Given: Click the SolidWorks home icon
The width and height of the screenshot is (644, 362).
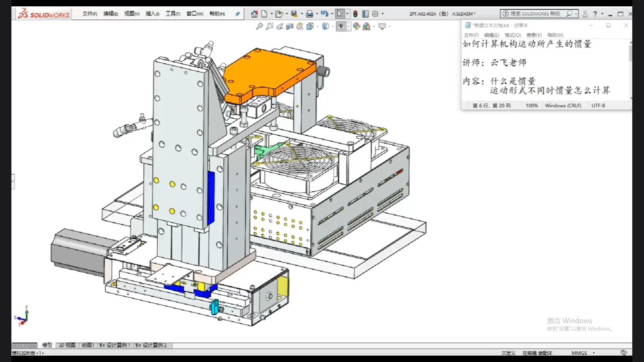Looking at the screenshot, I should (x=254, y=14).
